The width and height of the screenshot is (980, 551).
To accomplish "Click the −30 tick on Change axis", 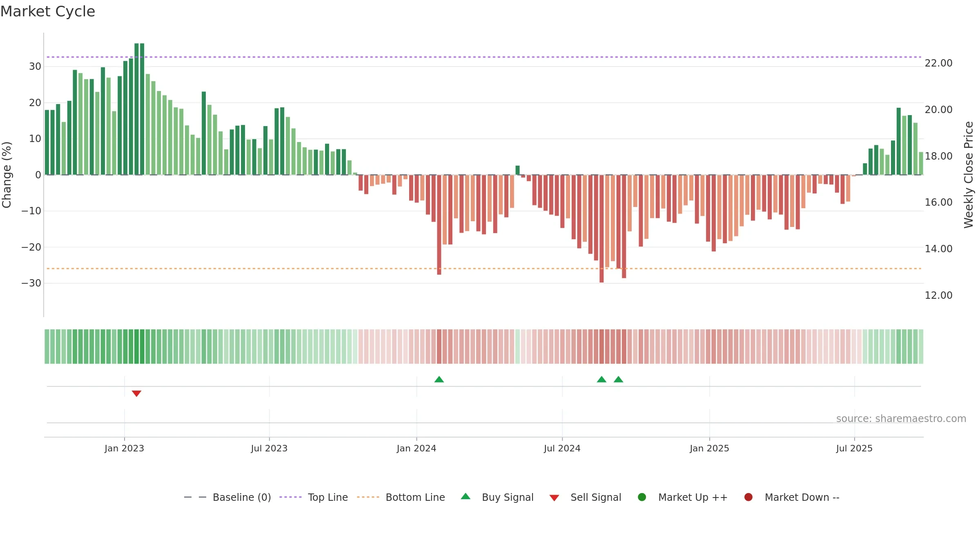I will coord(31,283).
